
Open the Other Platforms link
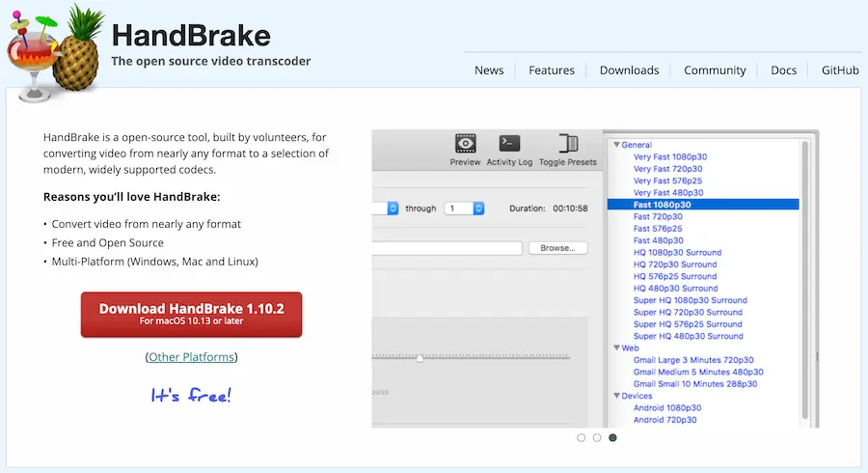(192, 357)
